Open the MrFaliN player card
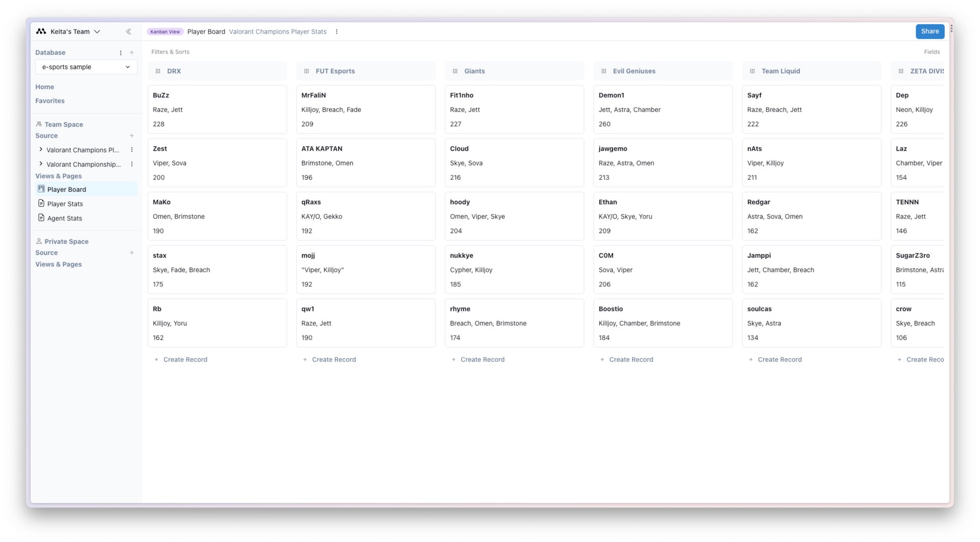The image size is (980, 542). coord(366,110)
